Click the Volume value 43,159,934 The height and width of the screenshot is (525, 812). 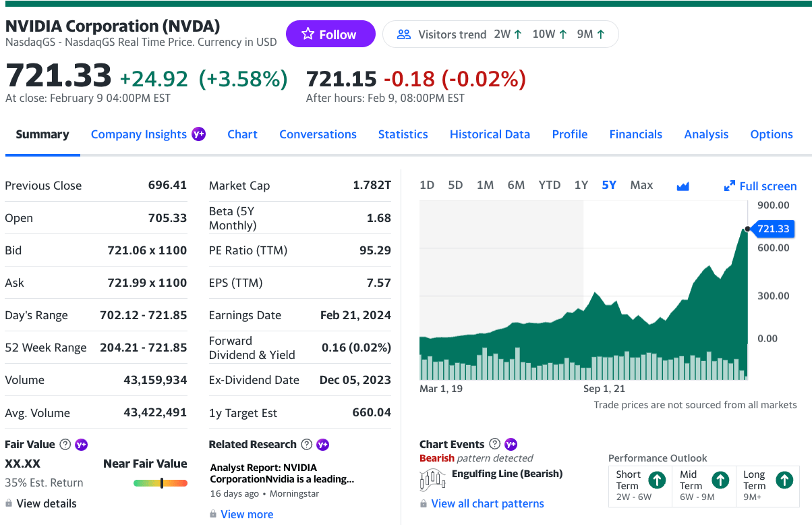point(155,380)
